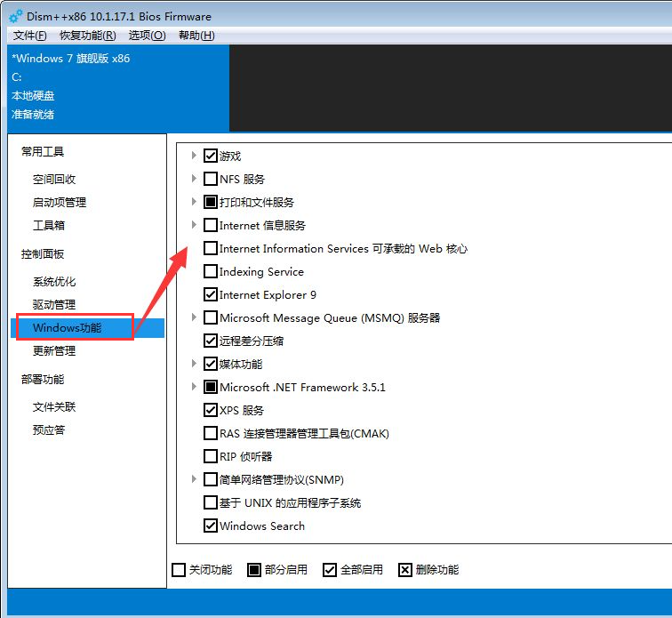The height and width of the screenshot is (618, 672).
Task: Expand the .NET Framework 3.5.1 node
Action: point(194,387)
